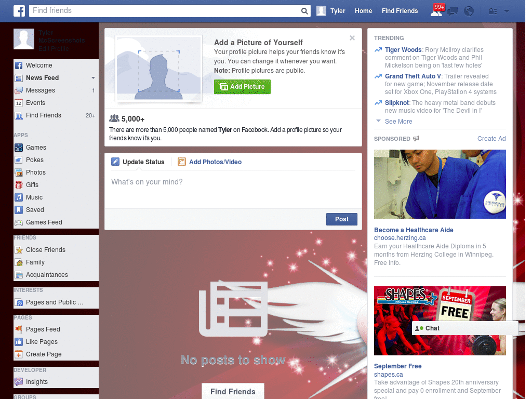Open the account menu dropdown arrow
Screen dimensions: 532x399
point(507,11)
